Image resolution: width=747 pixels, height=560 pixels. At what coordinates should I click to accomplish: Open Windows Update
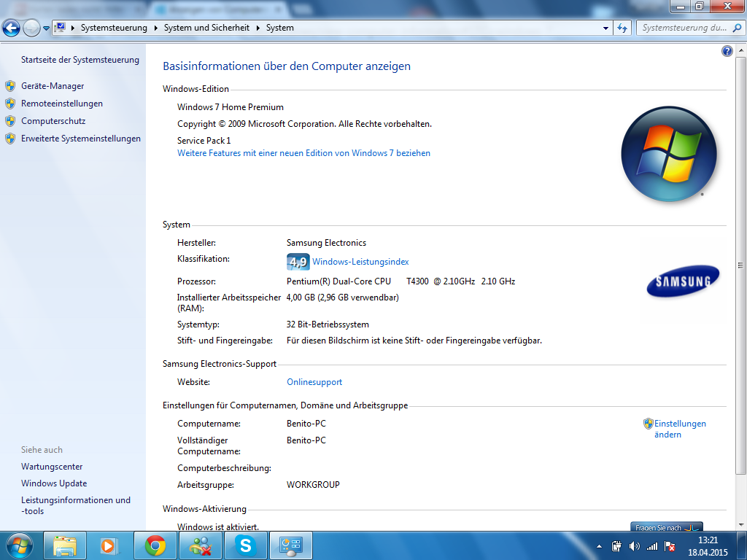point(54,483)
